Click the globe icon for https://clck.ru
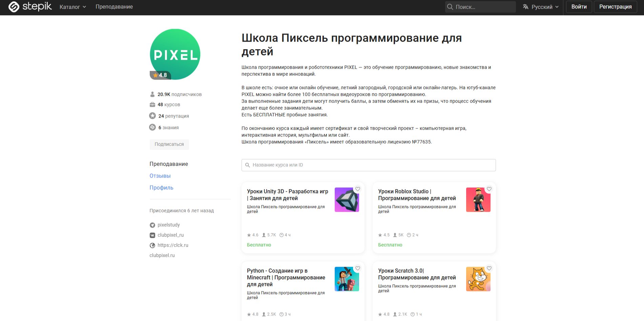This screenshot has width=644, height=321. coord(152,245)
